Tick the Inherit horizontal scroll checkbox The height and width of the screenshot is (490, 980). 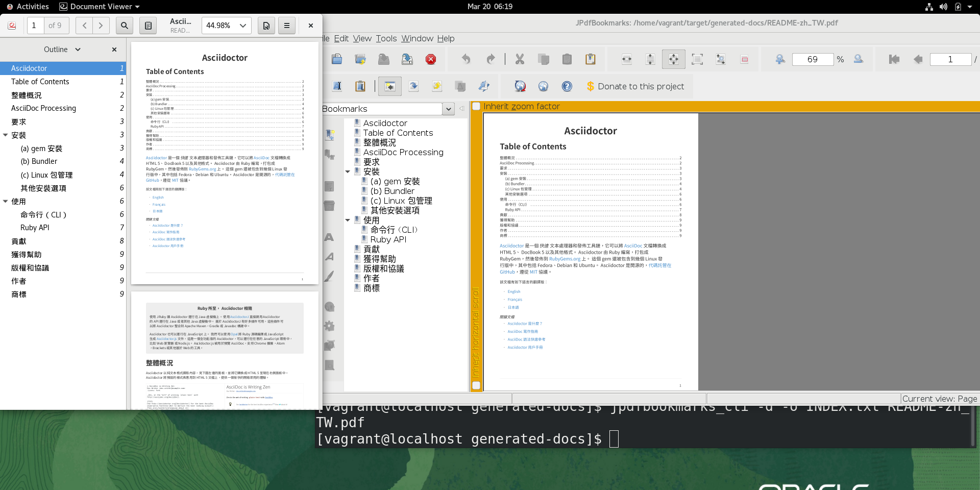tap(476, 385)
